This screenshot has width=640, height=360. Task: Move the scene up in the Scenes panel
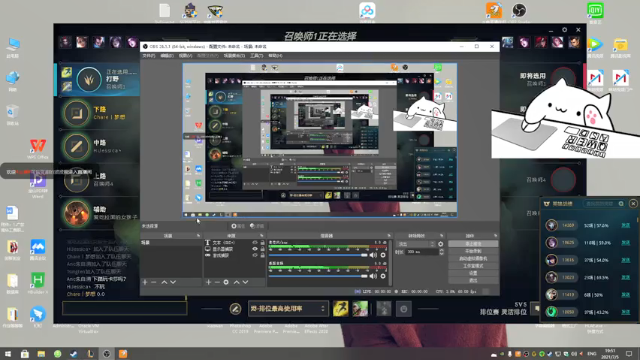click(164, 282)
